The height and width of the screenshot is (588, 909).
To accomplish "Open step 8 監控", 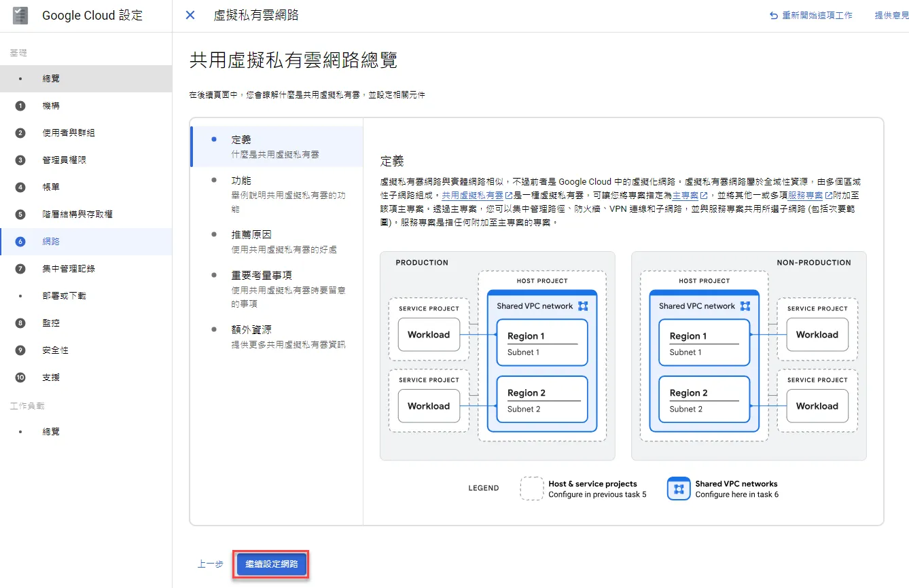I will (86, 323).
